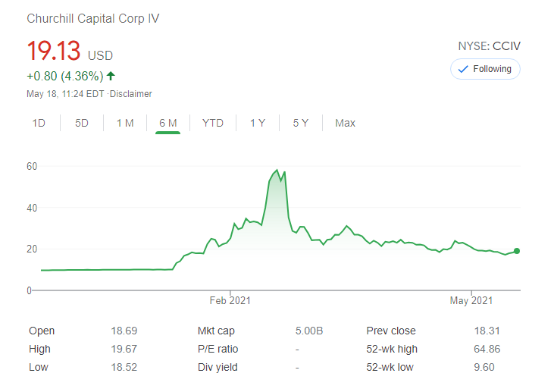Click the 52-wk high value 64.86

[x=487, y=350]
